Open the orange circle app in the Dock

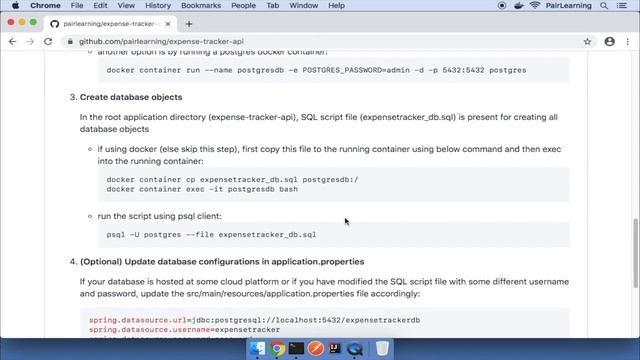[316, 349]
